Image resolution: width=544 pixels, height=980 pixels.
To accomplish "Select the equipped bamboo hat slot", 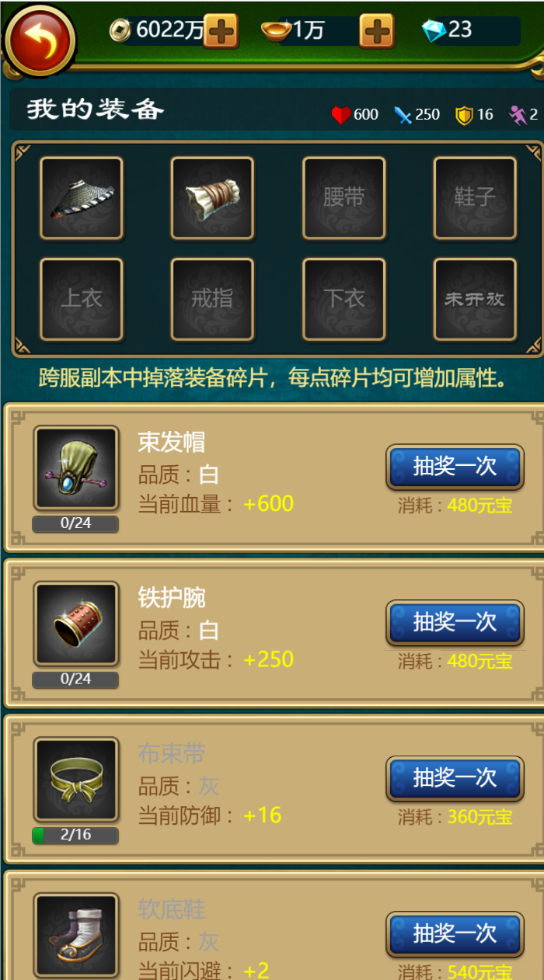I will 82,198.
